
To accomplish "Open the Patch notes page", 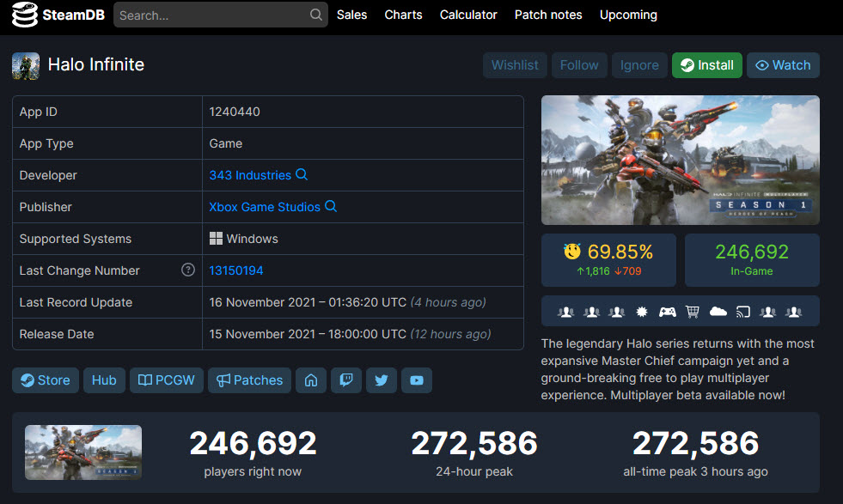I will 548,15.
